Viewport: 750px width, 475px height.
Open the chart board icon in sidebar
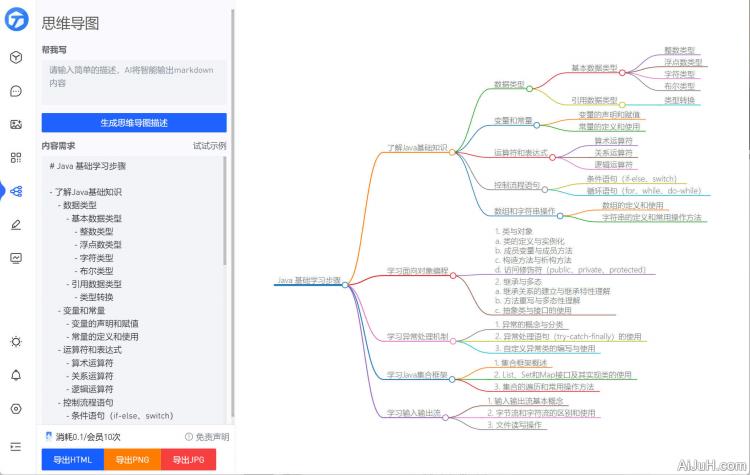[16, 258]
